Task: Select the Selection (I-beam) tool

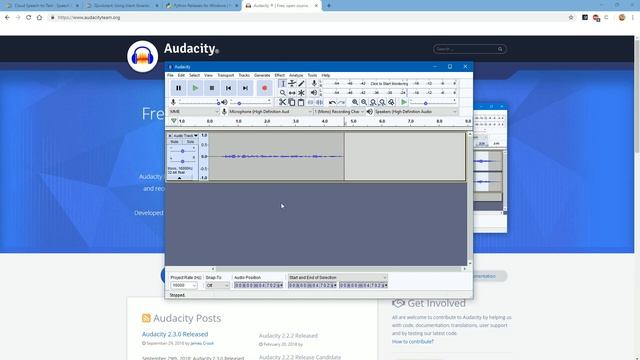Action: [x=282, y=83]
